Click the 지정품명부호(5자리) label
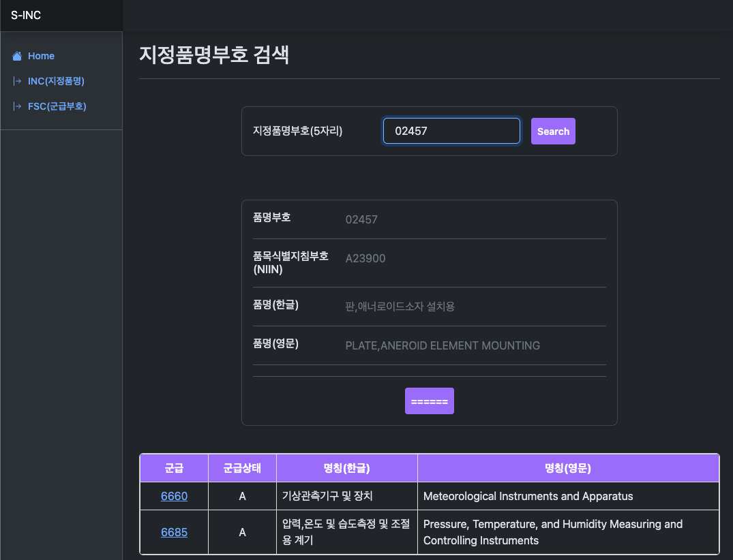The image size is (733, 560). [x=298, y=131]
